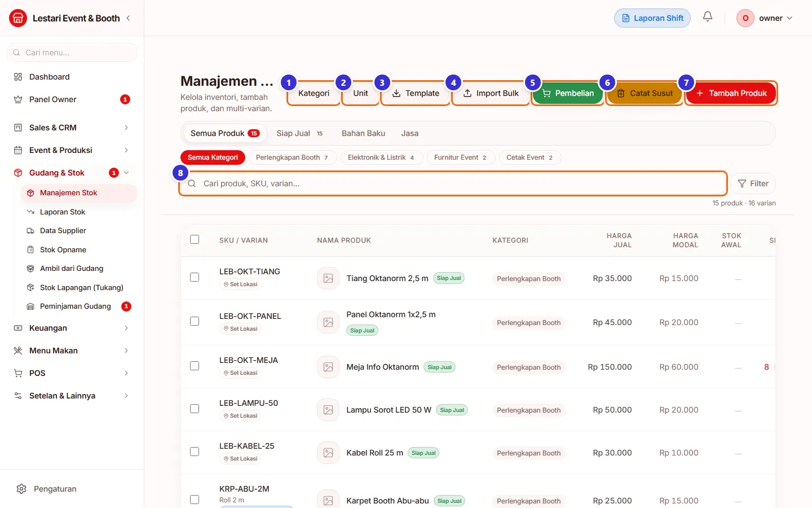812x508 pixels.
Task: Click the image placeholder for Lampu Sorot LED
Action: 328,410
